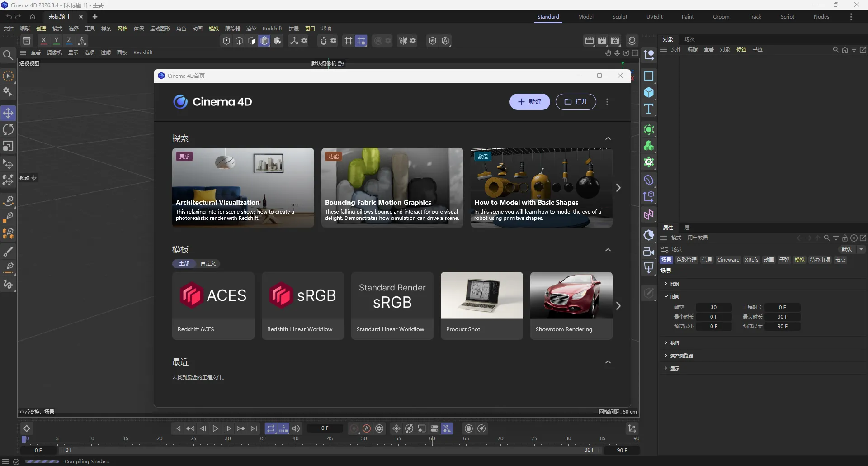This screenshot has height=466, width=868.
Task: Open the 文件 menu in main menu bar
Action: tap(9, 29)
